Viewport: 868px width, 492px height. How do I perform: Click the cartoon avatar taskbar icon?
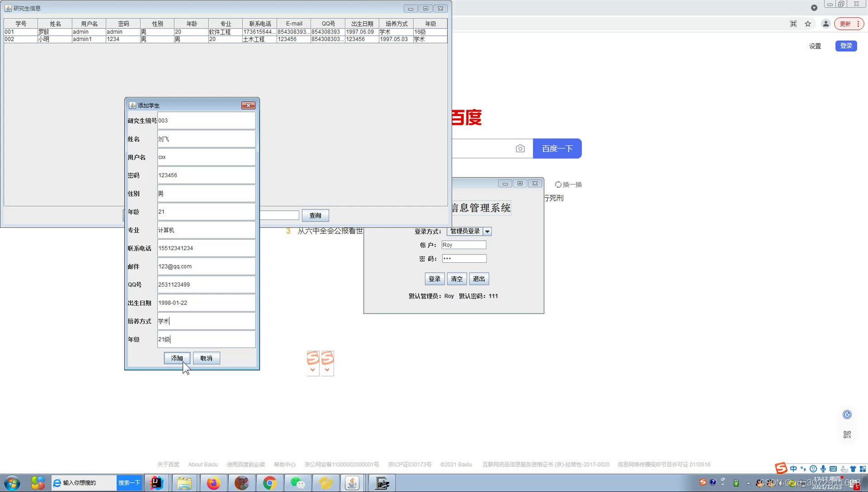242,483
